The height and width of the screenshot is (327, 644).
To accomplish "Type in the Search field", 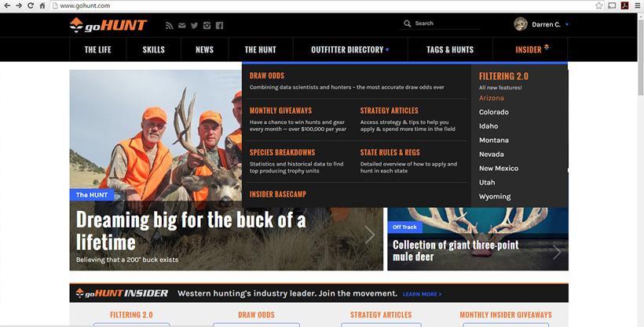I will tap(444, 24).
